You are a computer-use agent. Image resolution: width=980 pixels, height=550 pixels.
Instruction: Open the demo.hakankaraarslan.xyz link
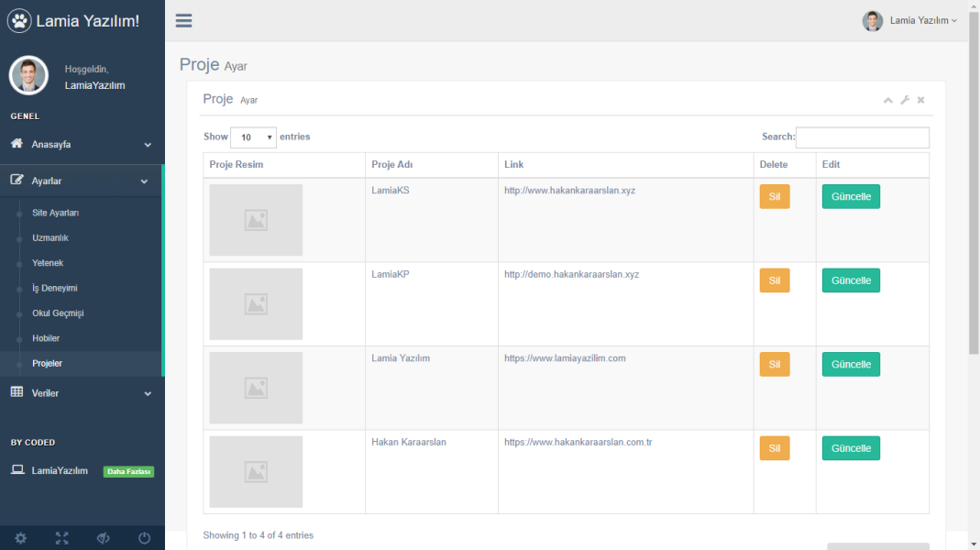pos(571,274)
